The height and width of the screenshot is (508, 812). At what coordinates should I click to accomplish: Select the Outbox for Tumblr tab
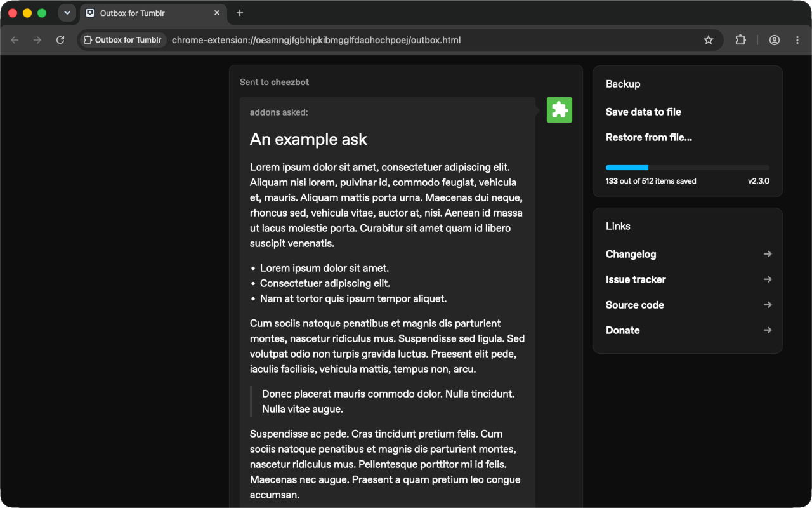point(153,13)
